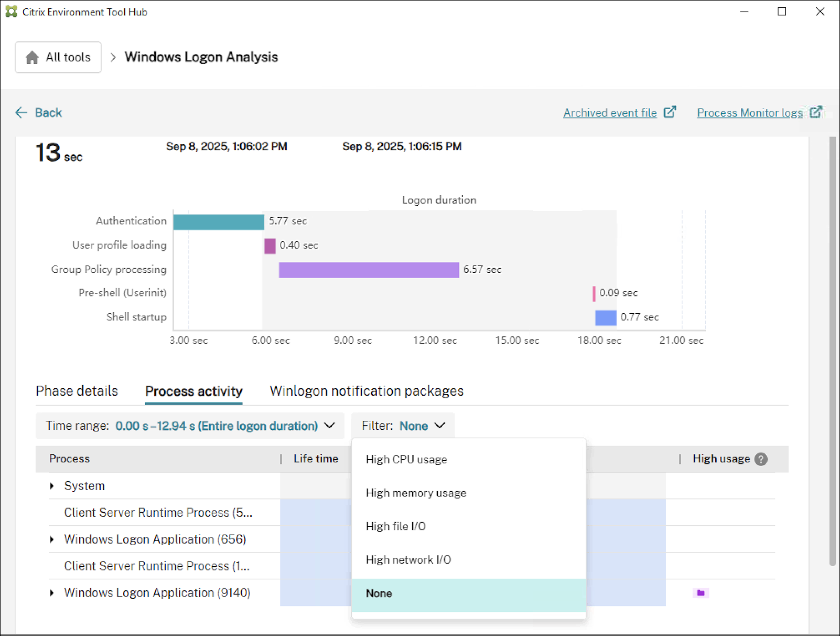Image resolution: width=840 pixels, height=636 pixels.
Task: Open the Time range dropdown
Action: 330,426
